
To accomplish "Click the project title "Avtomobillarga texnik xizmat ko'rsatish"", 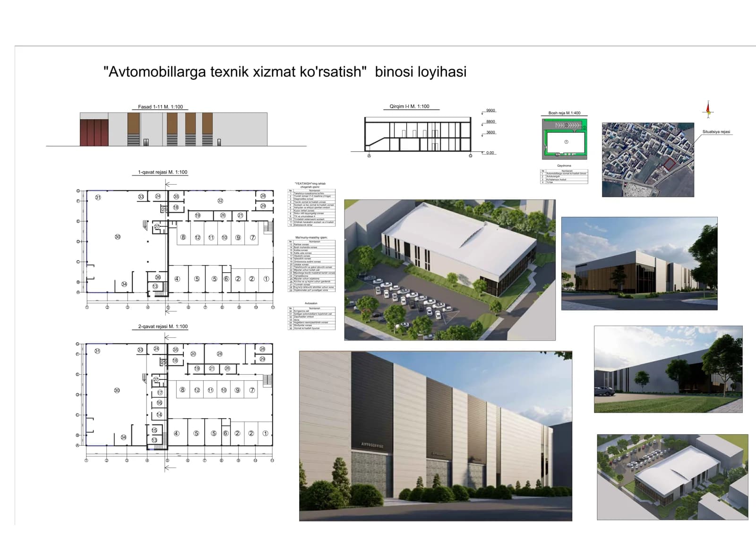I will 235,71.
